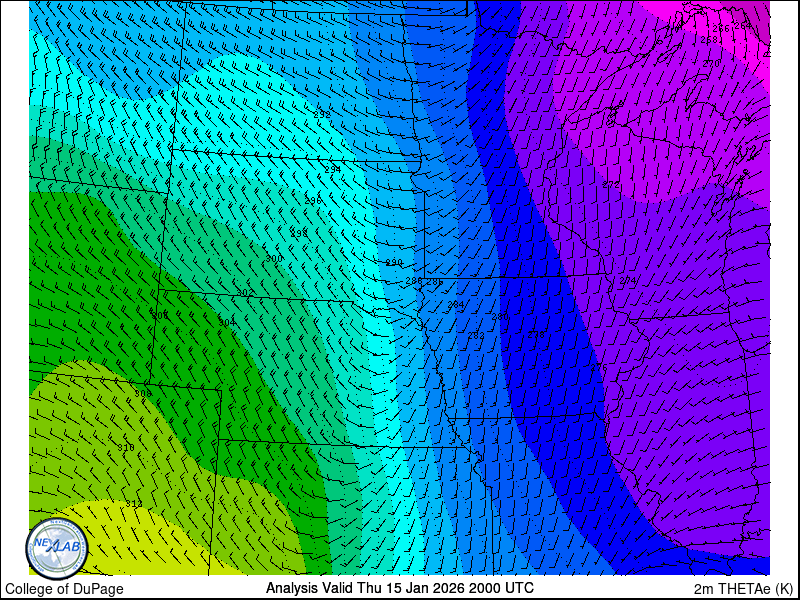Select the 'Analysis Valid Thu 15 Jan 2026 2000 UTC' text
800x600 pixels.
(x=399, y=588)
